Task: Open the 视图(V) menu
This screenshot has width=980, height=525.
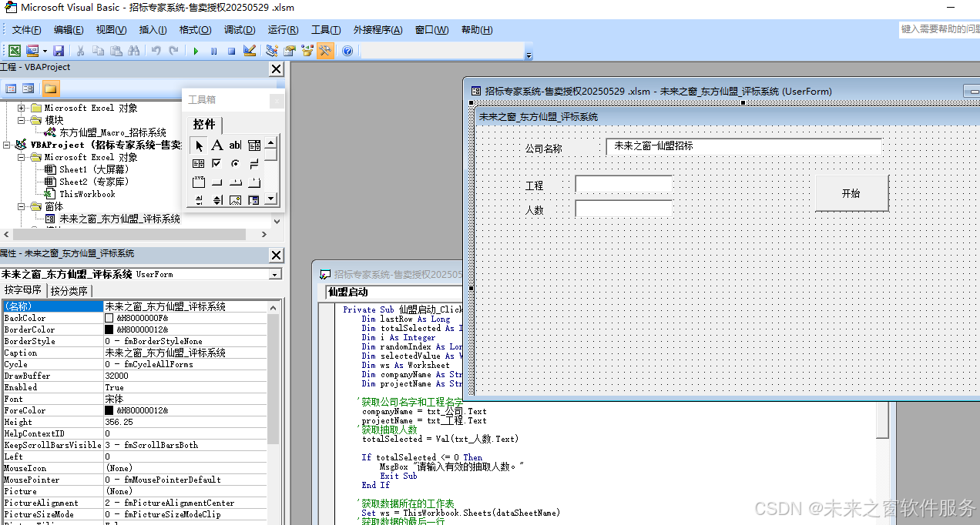Action: (111, 29)
